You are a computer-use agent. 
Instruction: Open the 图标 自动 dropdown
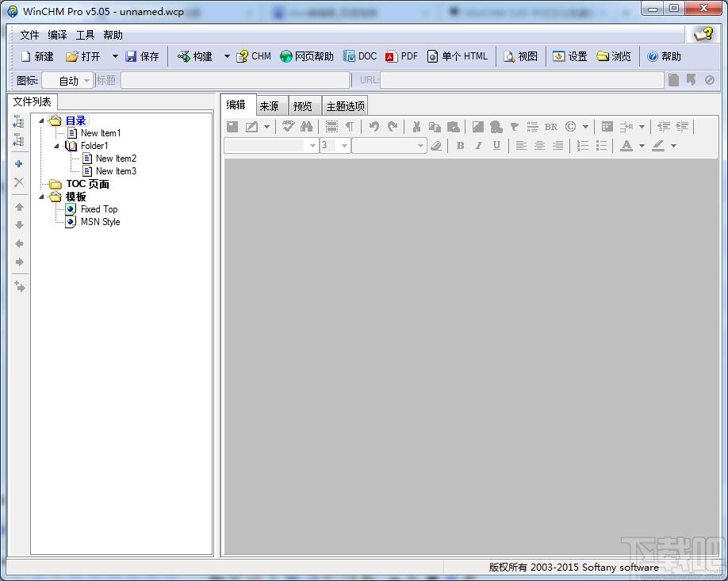click(x=86, y=80)
